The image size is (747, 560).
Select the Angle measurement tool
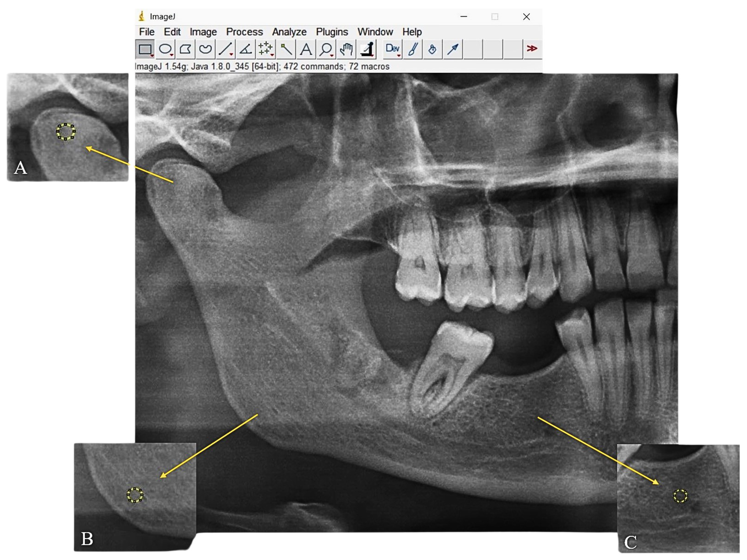(245, 49)
